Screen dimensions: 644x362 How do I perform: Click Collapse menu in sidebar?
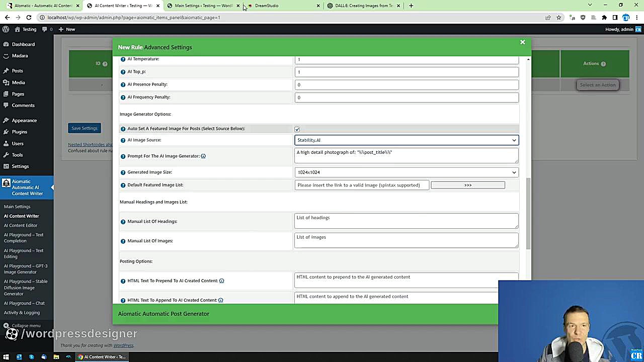pos(22,326)
